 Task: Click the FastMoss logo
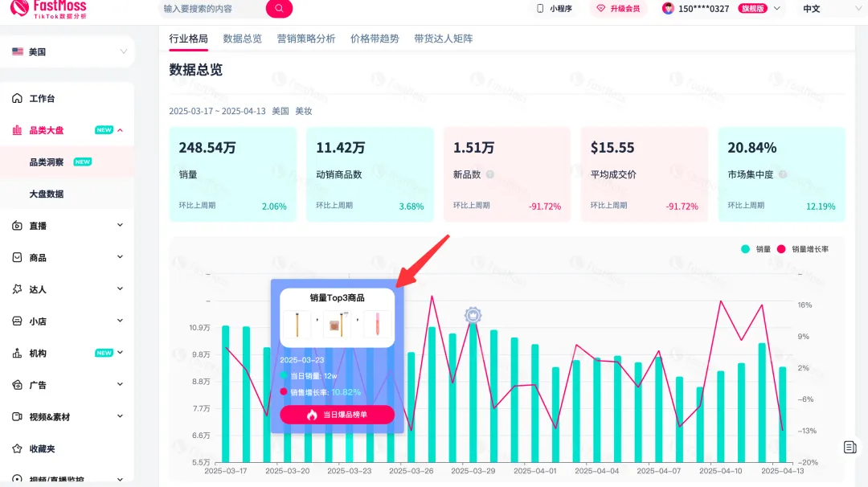click(x=49, y=9)
